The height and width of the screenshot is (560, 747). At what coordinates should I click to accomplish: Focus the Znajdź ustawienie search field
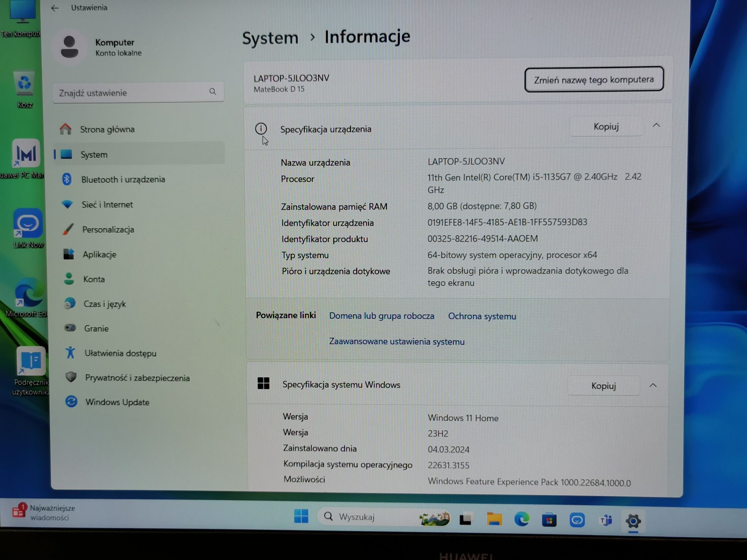pos(138,93)
